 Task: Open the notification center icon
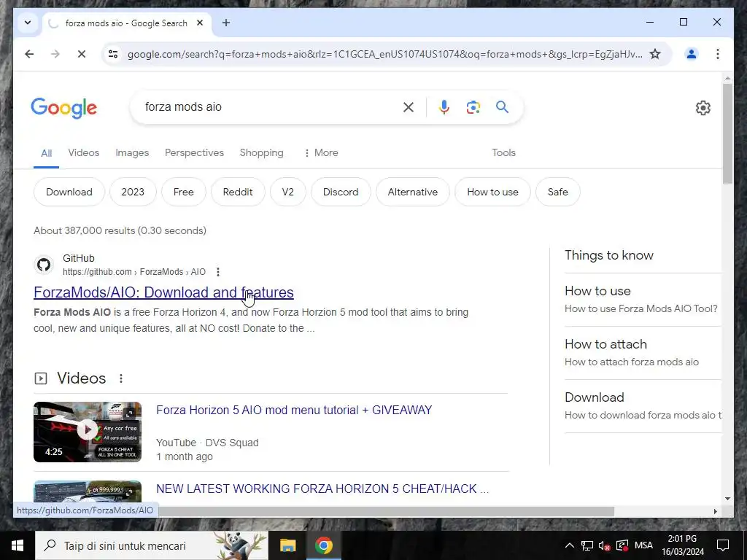click(723, 545)
